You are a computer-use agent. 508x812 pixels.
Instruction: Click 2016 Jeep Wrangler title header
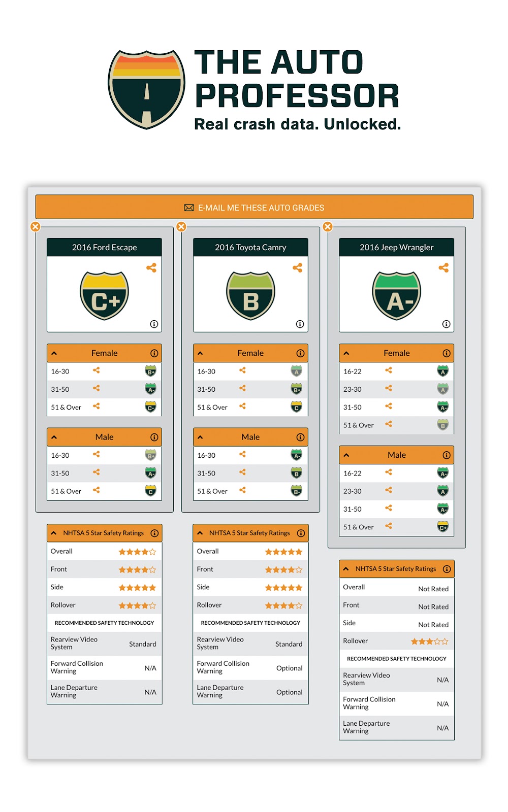[397, 247]
